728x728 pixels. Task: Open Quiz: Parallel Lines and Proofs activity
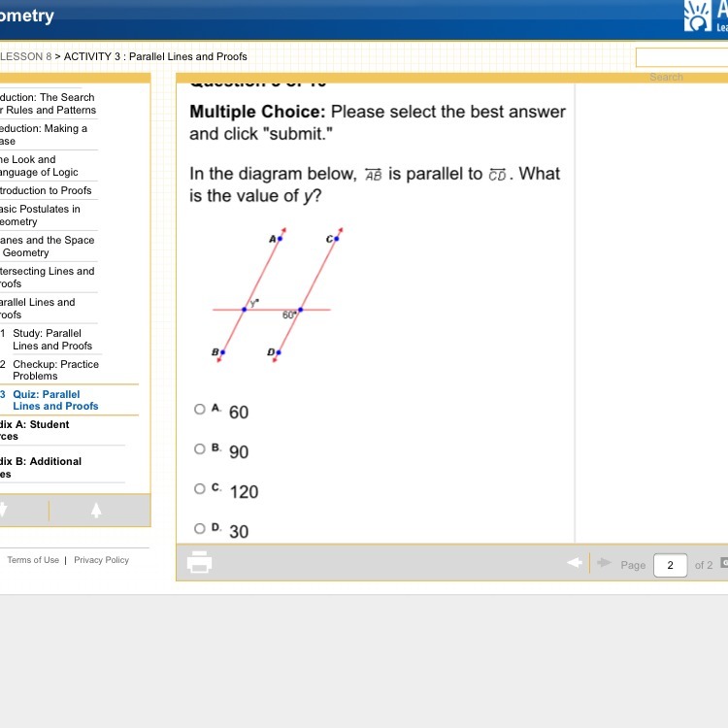click(x=55, y=400)
